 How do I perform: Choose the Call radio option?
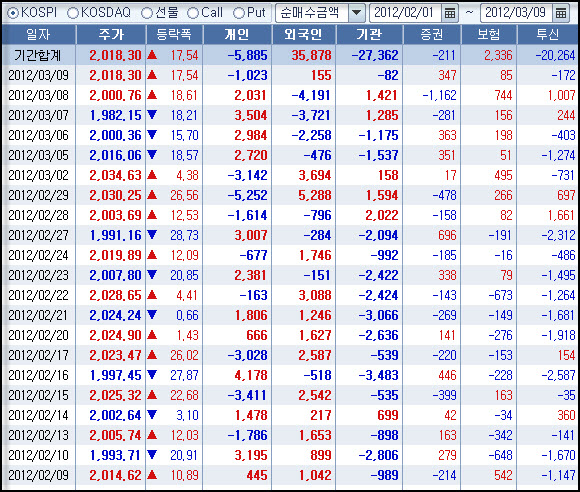(x=193, y=13)
